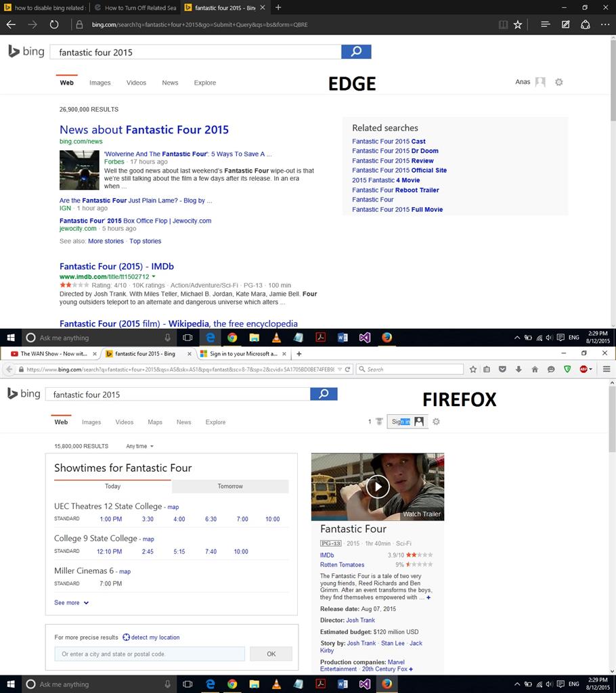Image resolution: width=616 pixels, height=693 pixels.
Task: Open Reading view in Edge toolbar
Action: (x=503, y=25)
